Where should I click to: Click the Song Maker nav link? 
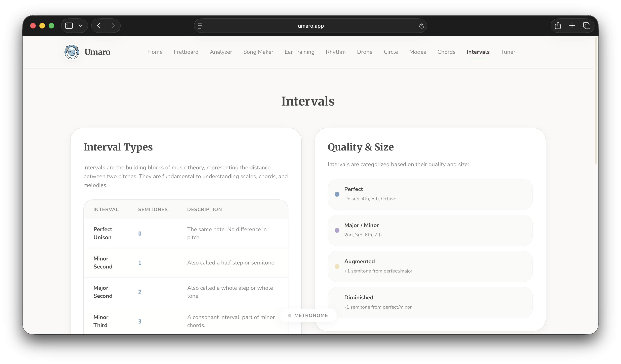[258, 52]
